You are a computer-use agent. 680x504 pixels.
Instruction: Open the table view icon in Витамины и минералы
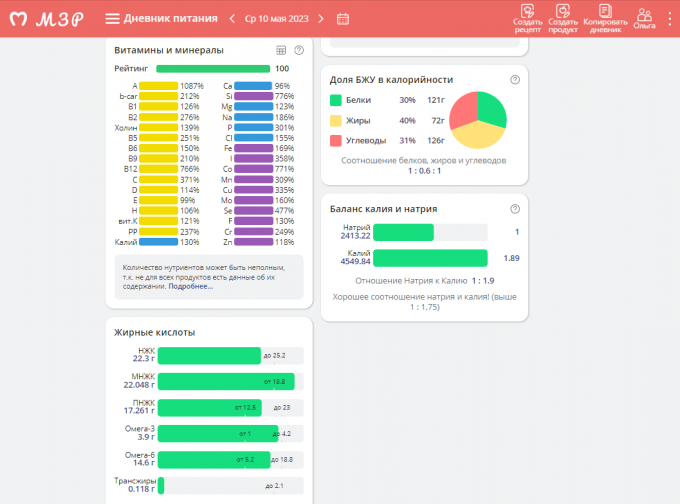coord(281,50)
